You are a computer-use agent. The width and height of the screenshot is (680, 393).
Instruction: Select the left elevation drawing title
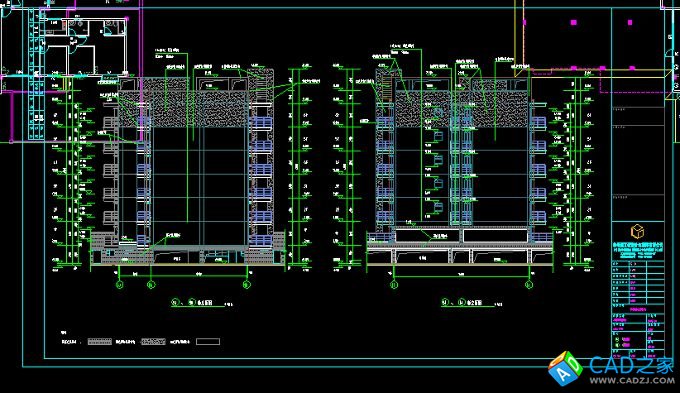(192, 302)
